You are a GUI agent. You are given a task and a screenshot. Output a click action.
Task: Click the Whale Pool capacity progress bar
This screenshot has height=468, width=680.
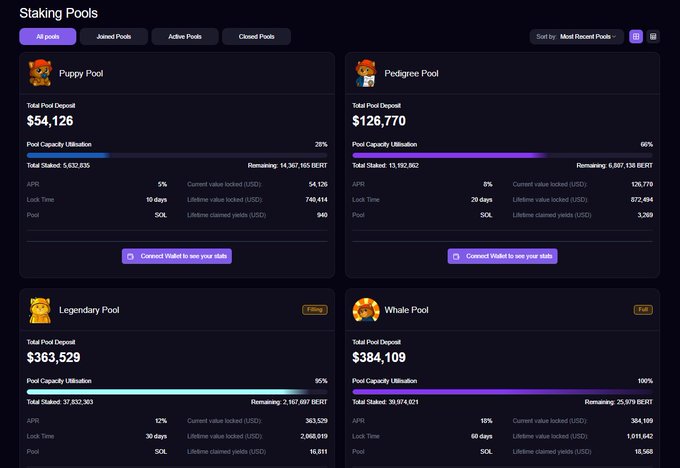pos(502,392)
